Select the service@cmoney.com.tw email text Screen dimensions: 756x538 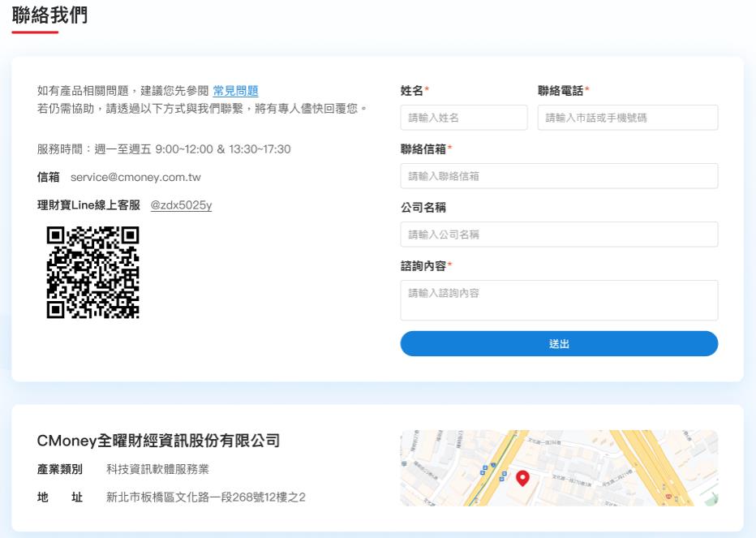pos(135,177)
